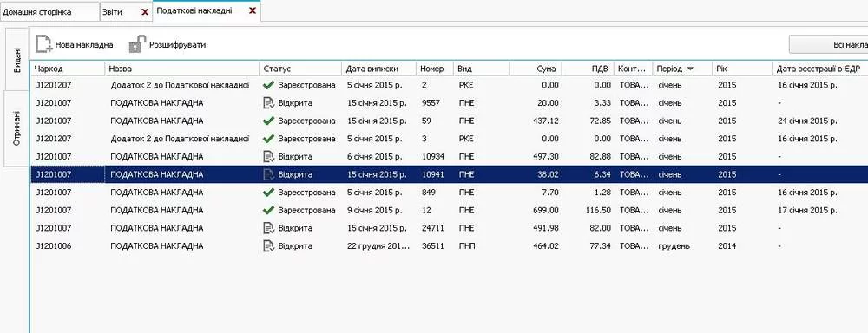Click the Розшифрувати padlock icon

tap(138, 44)
